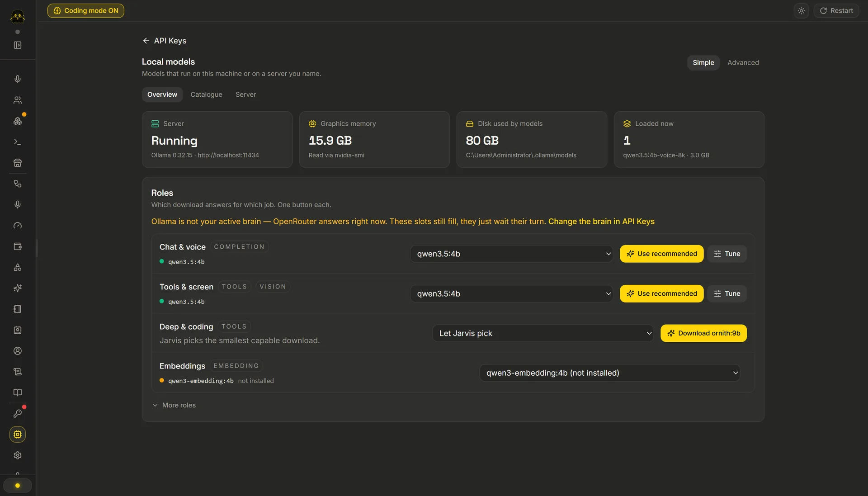The height and width of the screenshot is (496, 868).
Task: Use recommended model for Chat & voice
Action: click(661, 254)
